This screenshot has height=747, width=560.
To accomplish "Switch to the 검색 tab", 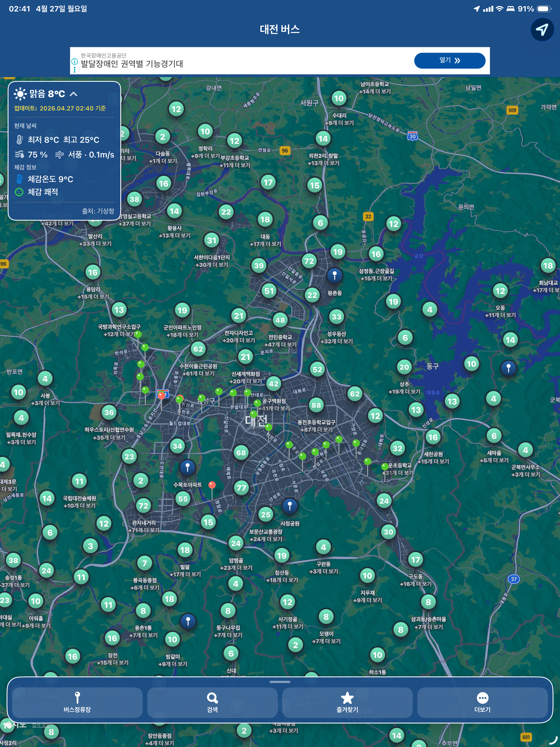I will [212, 702].
